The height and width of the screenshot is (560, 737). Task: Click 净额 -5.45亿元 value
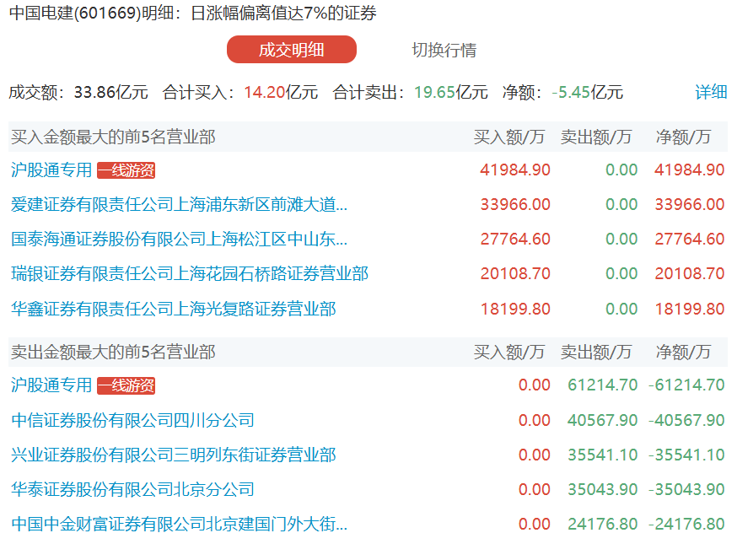tap(588, 92)
